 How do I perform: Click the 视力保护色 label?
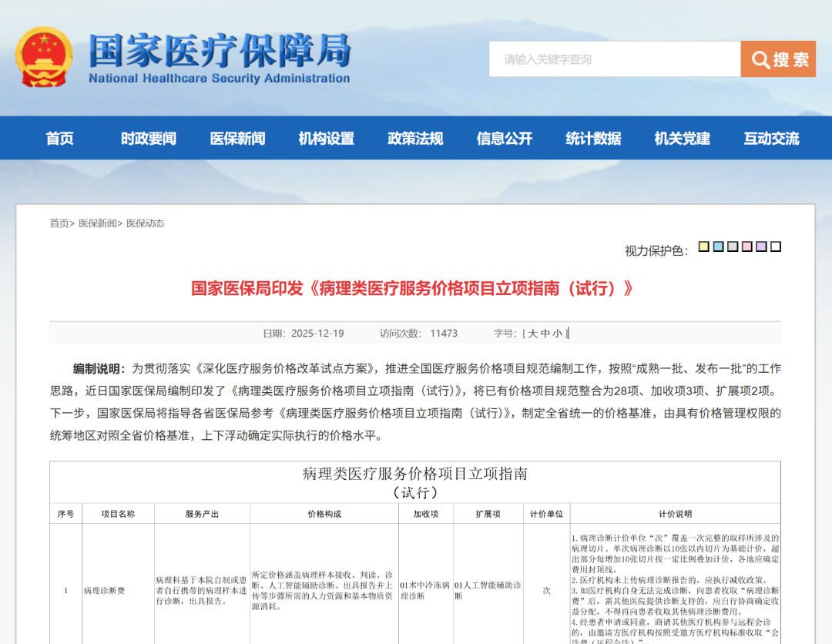(656, 250)
